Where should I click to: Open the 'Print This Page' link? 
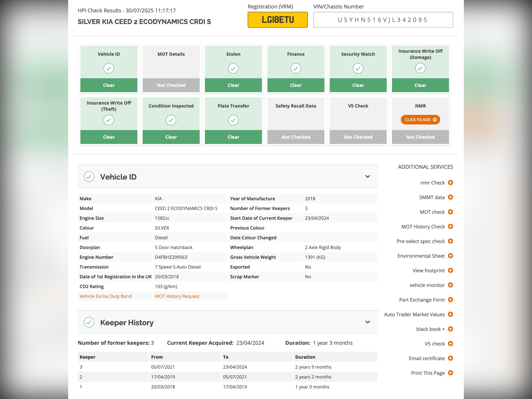tap(428, 373)
